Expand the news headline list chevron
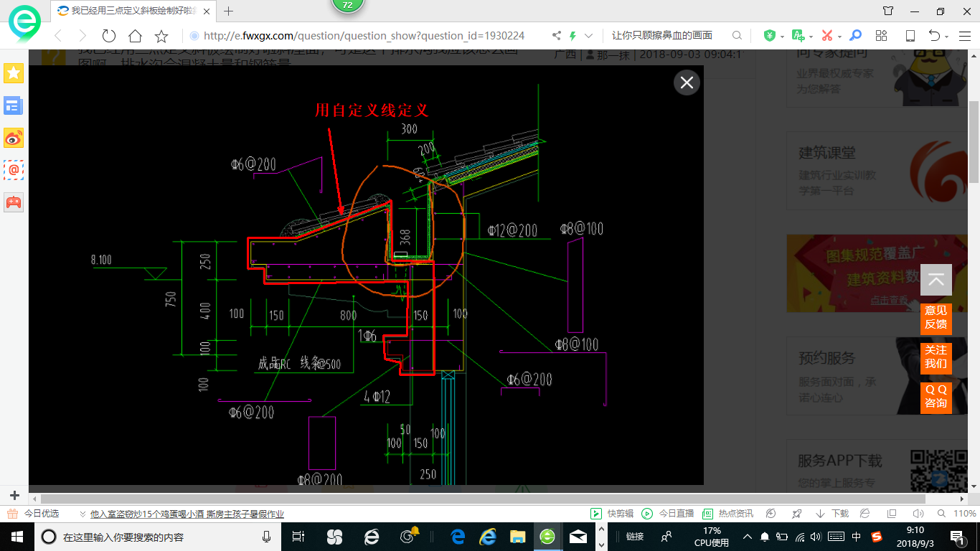Viewport: 980px width, 551px height. point(81,514)
